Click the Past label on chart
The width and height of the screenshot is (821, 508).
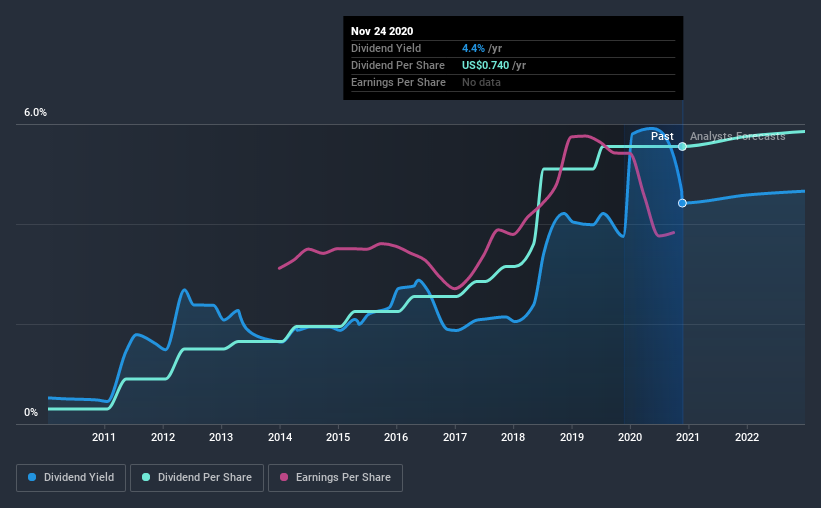click(662, 137)
